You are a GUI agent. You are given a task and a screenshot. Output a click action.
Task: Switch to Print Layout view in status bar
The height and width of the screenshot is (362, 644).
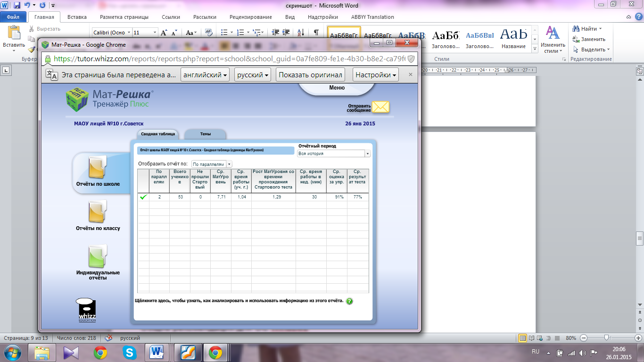pyautogui.click(x=522, y=338)
